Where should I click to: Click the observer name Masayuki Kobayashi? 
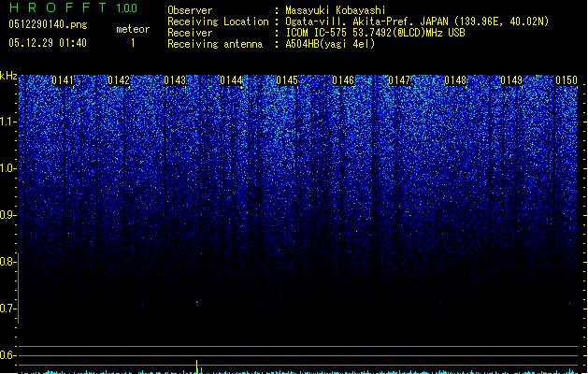point(336,10)
